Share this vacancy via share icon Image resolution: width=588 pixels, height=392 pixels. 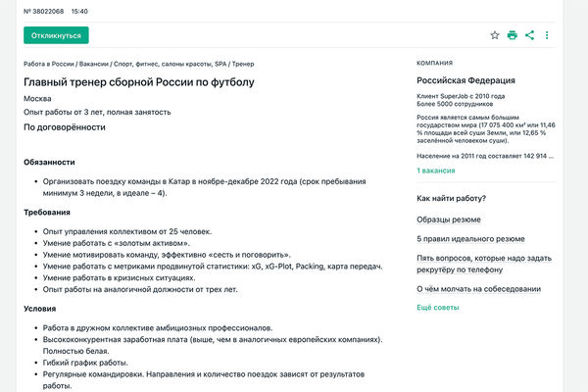click(530, 35)
